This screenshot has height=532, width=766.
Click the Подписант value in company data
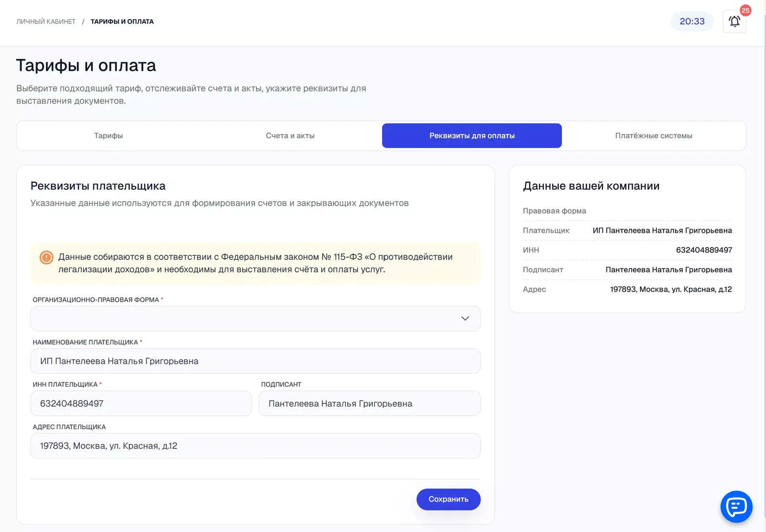tap(668, 270)
